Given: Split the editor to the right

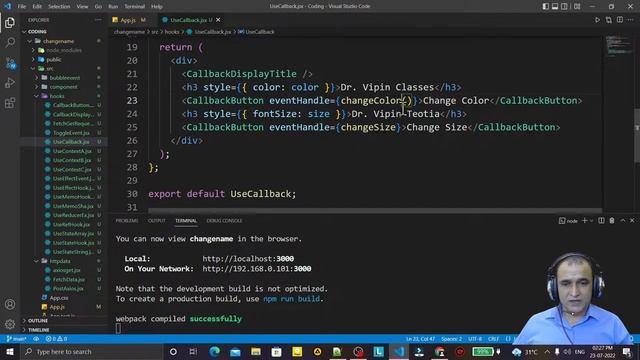Looking at the screenshot, I should tap(620, 20).
